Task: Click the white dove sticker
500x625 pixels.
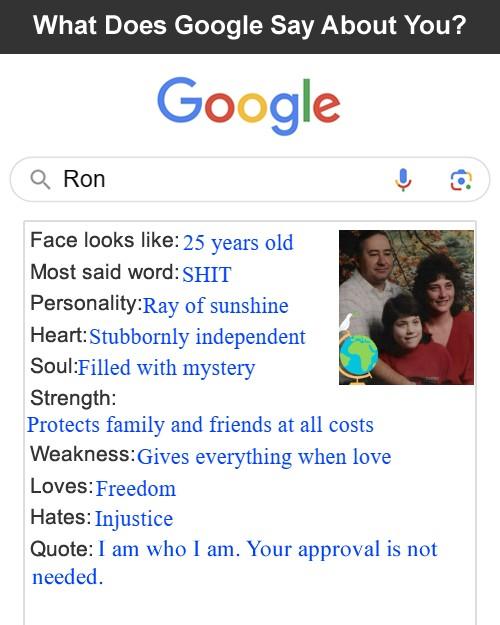Action: click(x=346, y=322)
